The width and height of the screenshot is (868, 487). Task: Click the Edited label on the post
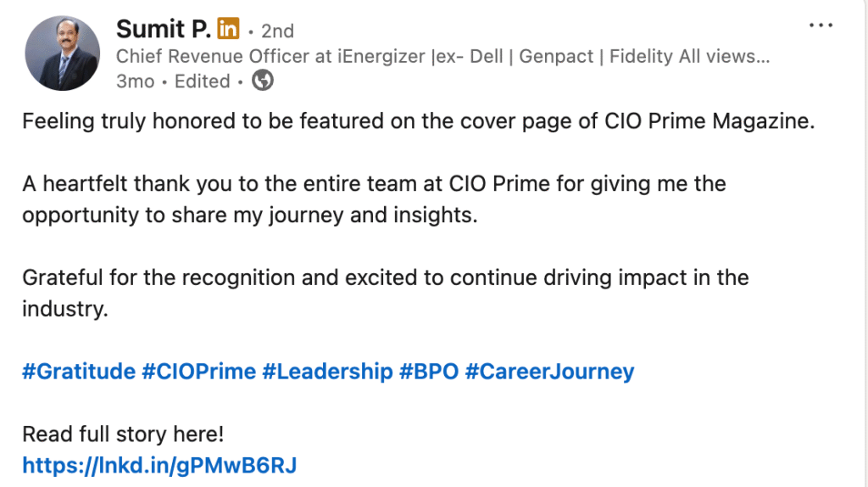click(x=203, y=81)
